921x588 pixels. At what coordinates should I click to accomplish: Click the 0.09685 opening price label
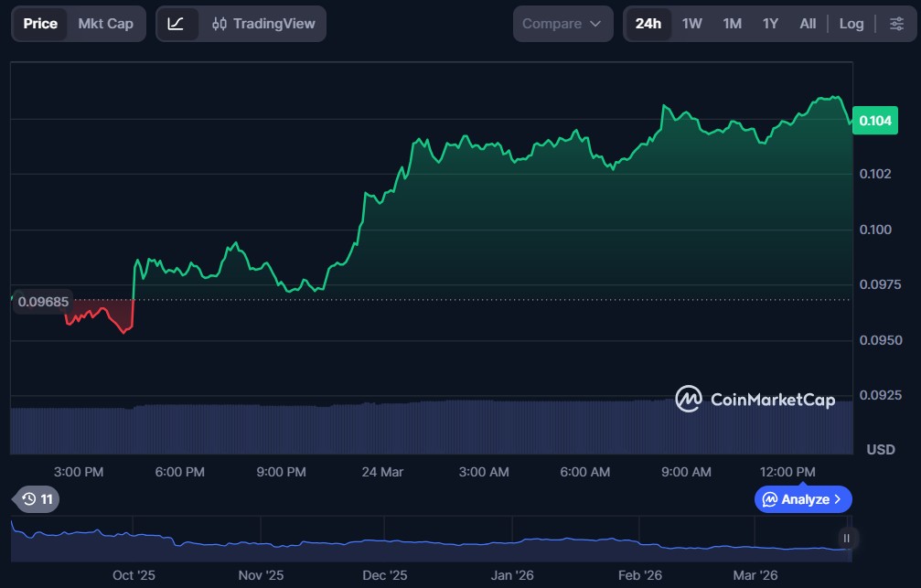click(x=43, y=302)
